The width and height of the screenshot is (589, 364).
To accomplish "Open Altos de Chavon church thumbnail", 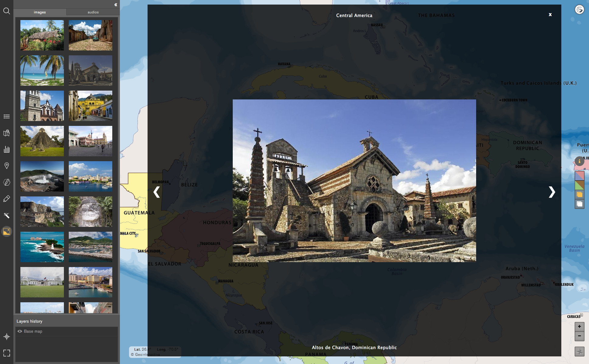I will (90, 71).
